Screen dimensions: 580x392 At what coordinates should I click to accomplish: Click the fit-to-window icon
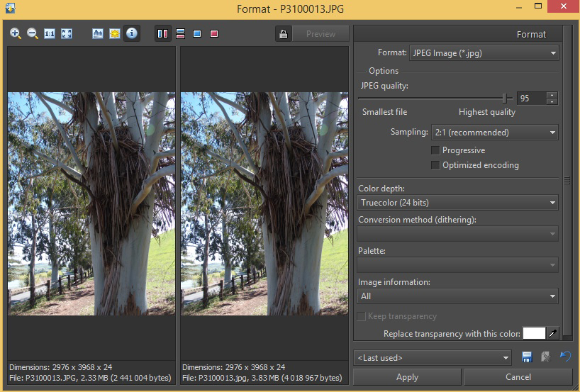tap(67, 33)
